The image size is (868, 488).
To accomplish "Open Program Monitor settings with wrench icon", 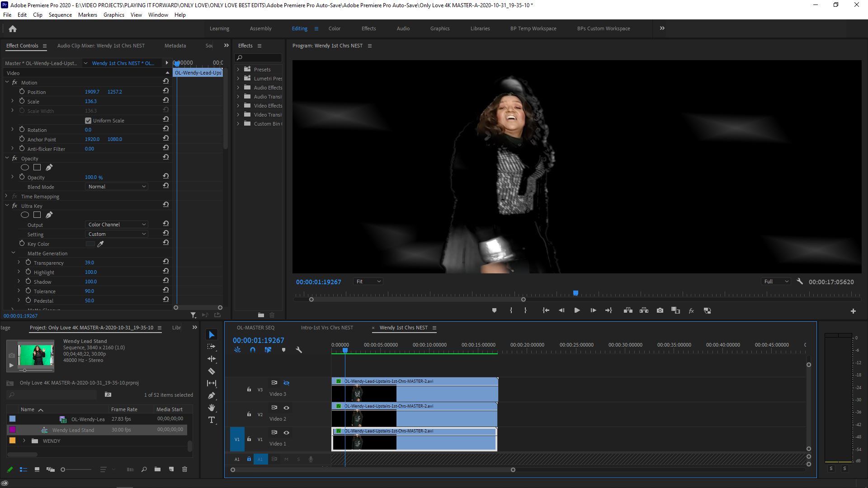I will coord(800,281).
